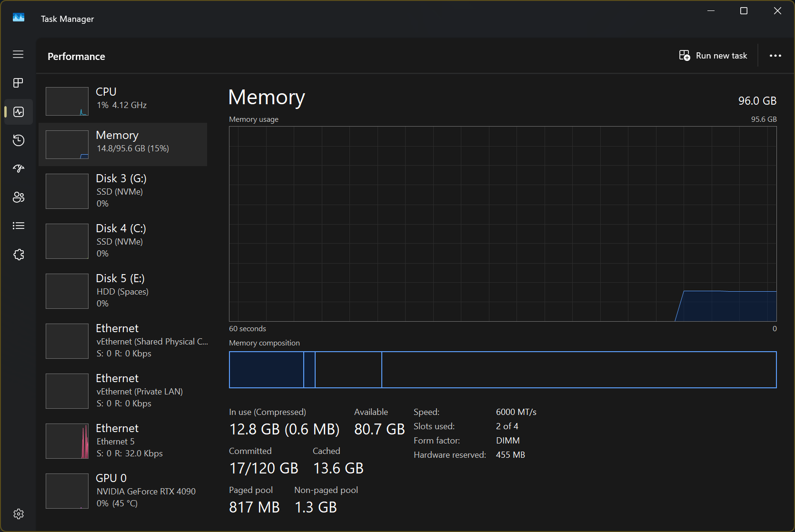Open the three-dot more options menu
The image size is (795, 532).
(775, 56)
